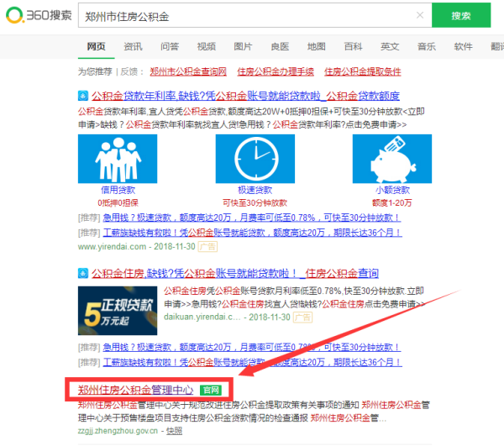Viewport: 504px width, 446px height.
Task: Open the 英文 tab
Action: tap(390, 46)
